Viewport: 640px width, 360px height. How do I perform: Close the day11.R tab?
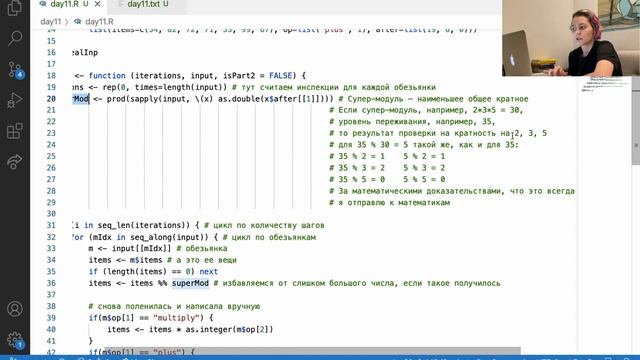pyautogui.click(x=98, y=4)
